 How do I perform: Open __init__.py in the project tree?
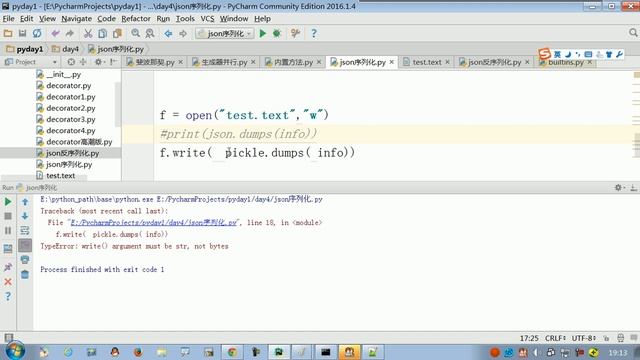click(x=63, y=74)
